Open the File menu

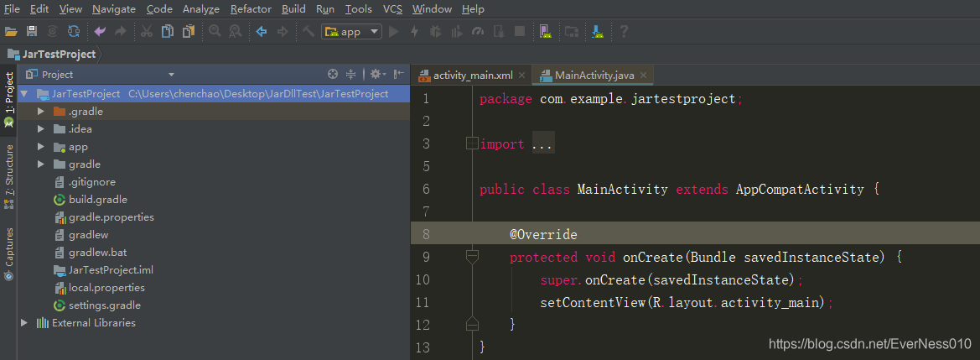point(12,9)
